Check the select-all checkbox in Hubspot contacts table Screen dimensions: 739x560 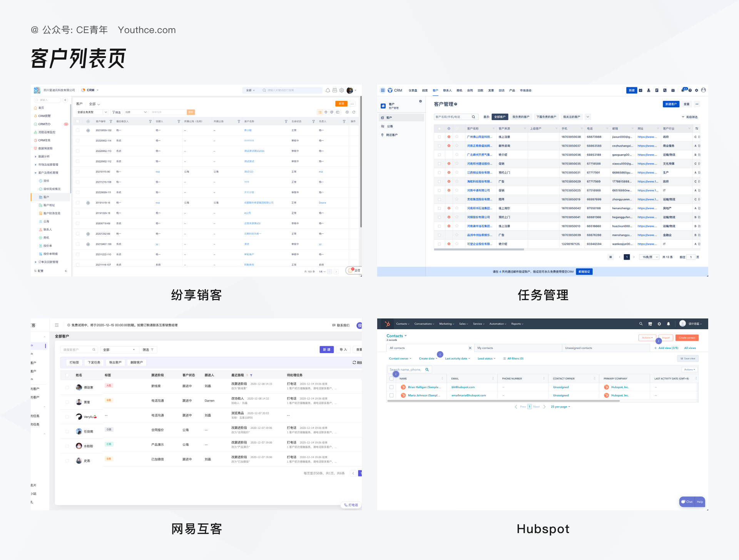click(x=391, y=378)
